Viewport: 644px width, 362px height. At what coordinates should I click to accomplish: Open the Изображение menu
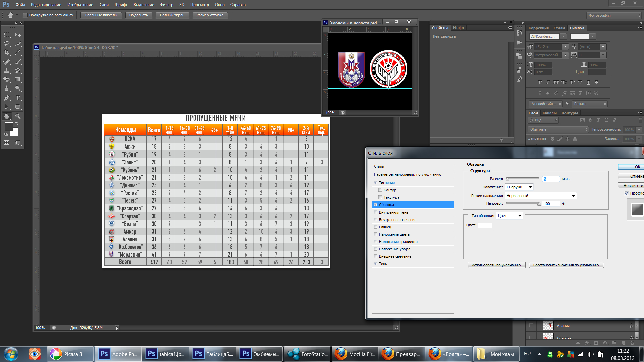80,5
